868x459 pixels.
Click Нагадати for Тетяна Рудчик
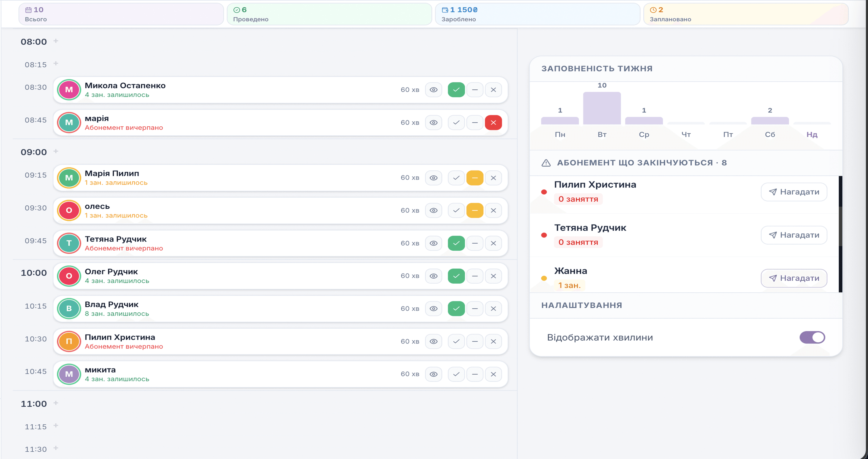coord(794,235)
